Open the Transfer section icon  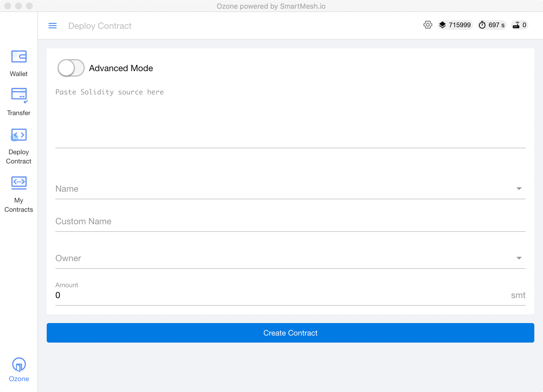pyautogui.click(x=19, y=95)
